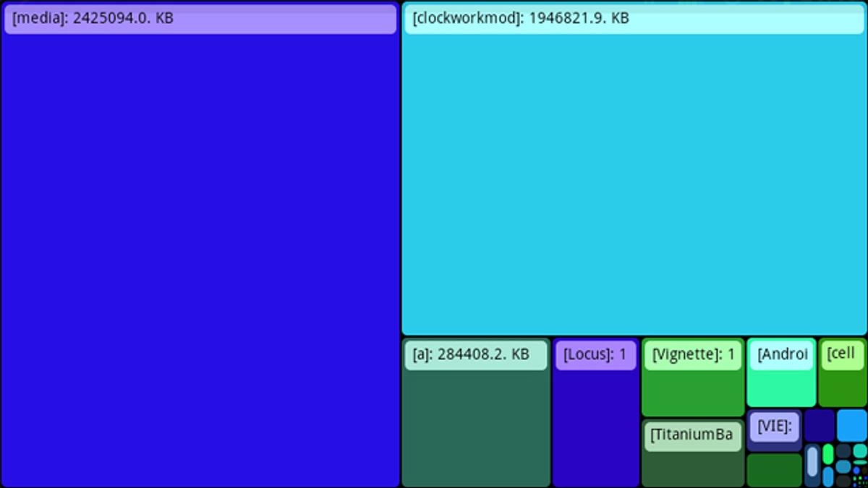Open the [Androi folder block

pyautogui.click(x=781, y=373)
